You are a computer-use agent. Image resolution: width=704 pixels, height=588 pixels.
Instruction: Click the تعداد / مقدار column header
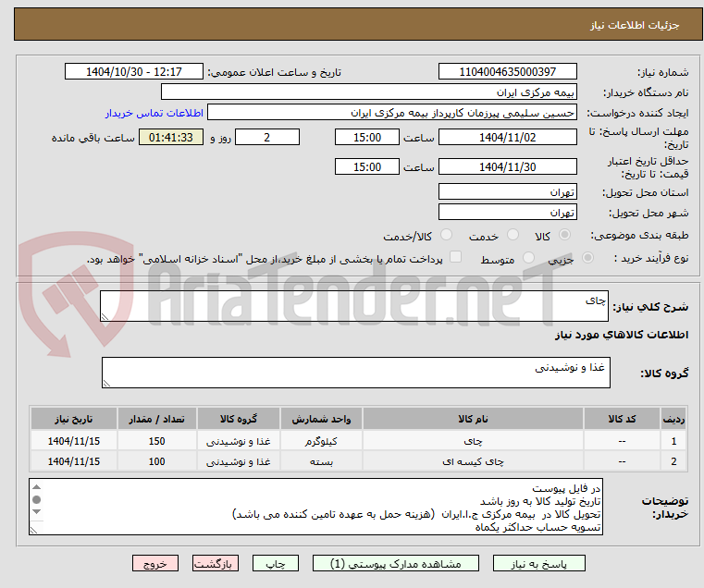pyautogui.click(x=156, y=419)
